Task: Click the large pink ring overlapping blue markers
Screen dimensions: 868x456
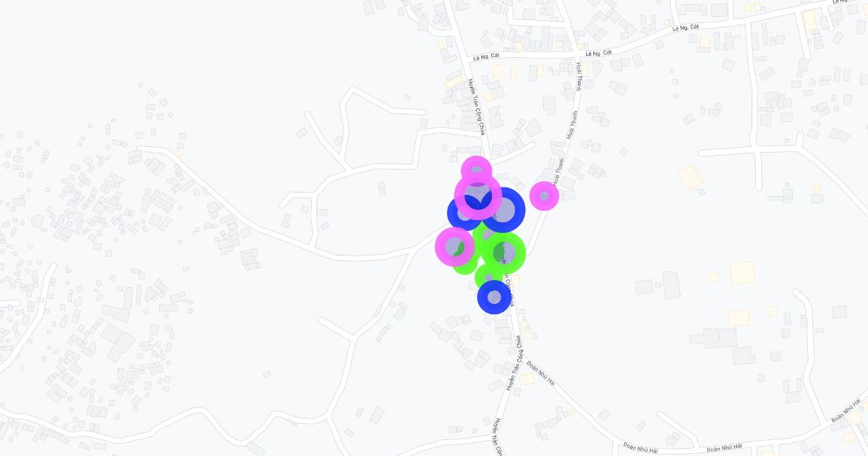Action: pos(478,196)
